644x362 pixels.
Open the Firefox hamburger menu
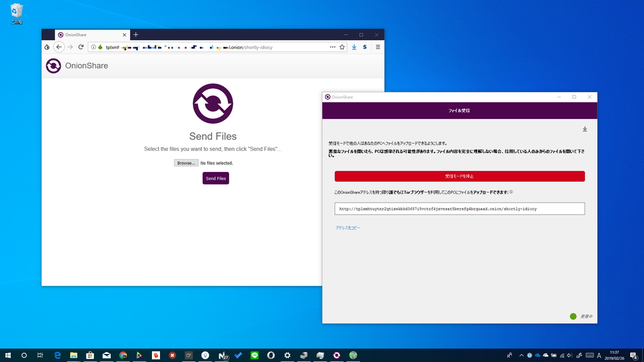tap(377, 47)
